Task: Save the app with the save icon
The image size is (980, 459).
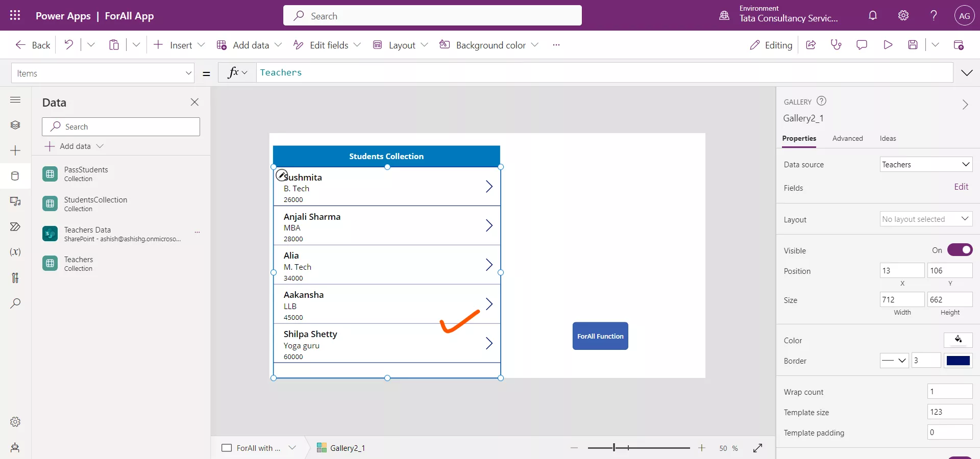Action: [913, 45]
